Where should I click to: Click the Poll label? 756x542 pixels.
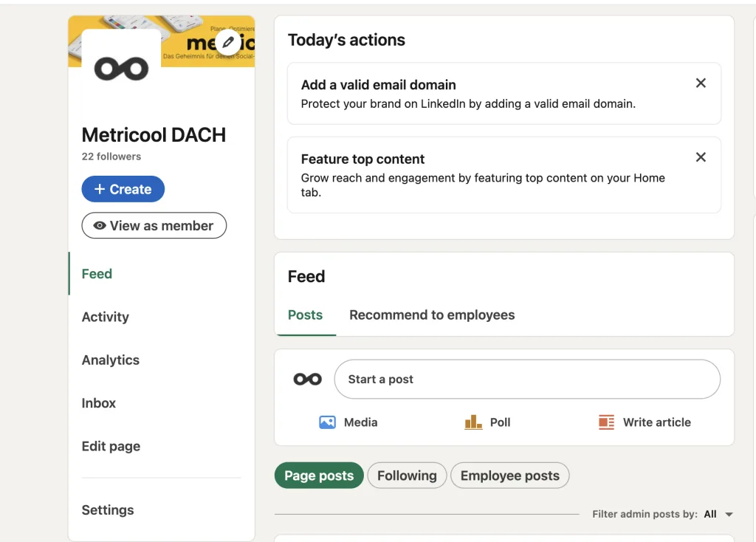[500, 422]
